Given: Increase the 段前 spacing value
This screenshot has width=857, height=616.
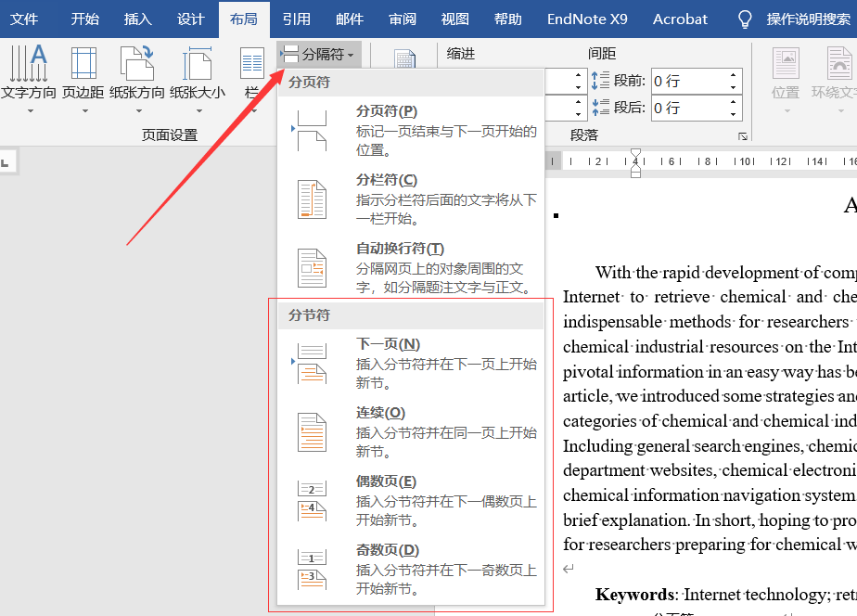Looking at the screenshot, I should point(734,75).
